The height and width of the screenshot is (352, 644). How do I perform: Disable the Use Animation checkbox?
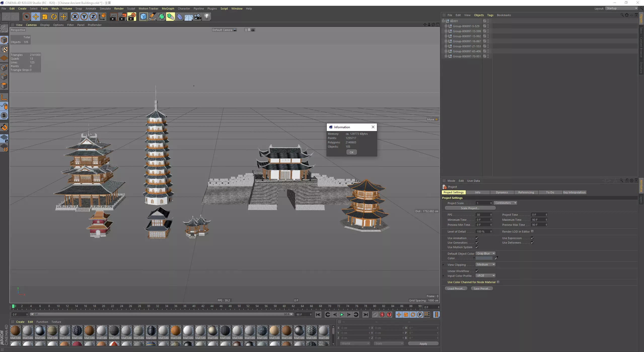477,238
